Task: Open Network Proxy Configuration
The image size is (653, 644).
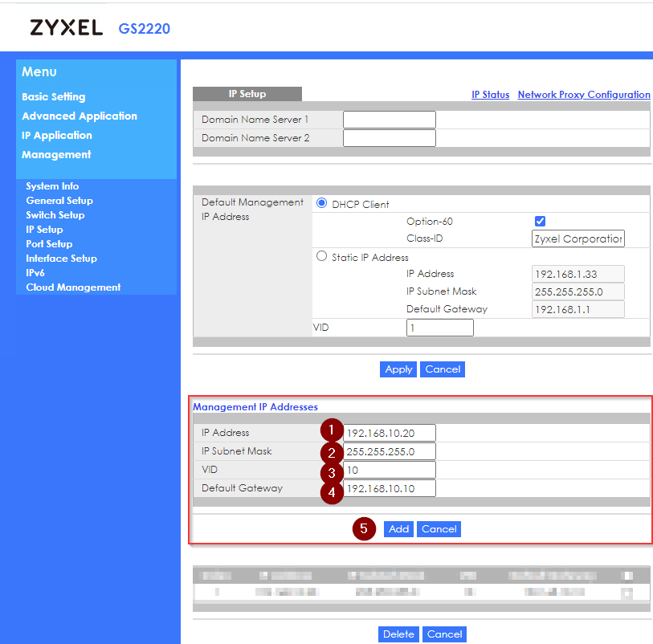Action: (584, 94)
